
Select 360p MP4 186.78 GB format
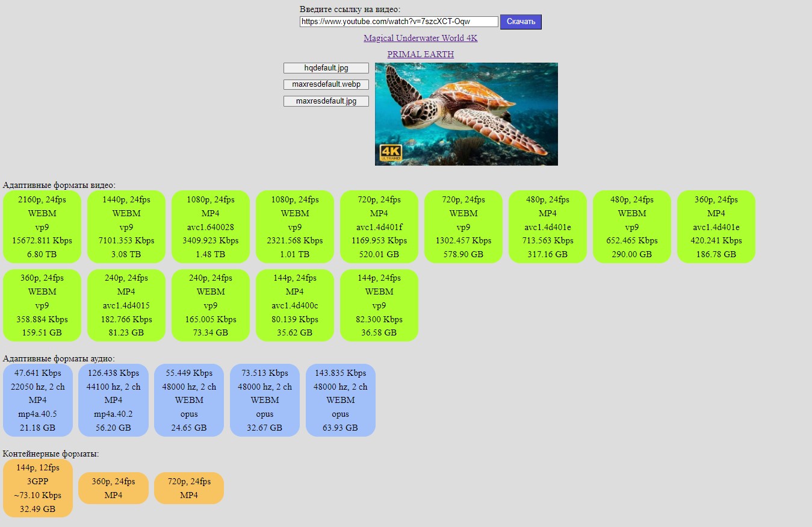(716, 227)
